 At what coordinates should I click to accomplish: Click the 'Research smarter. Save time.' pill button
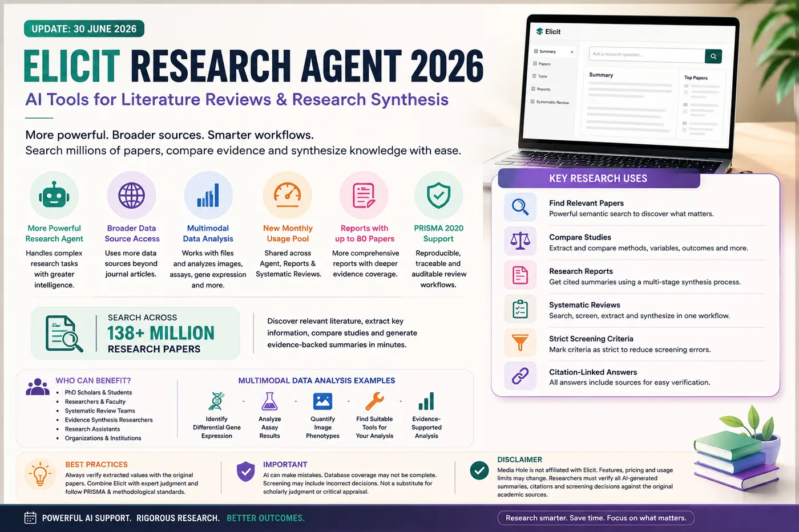pos(596,518)
